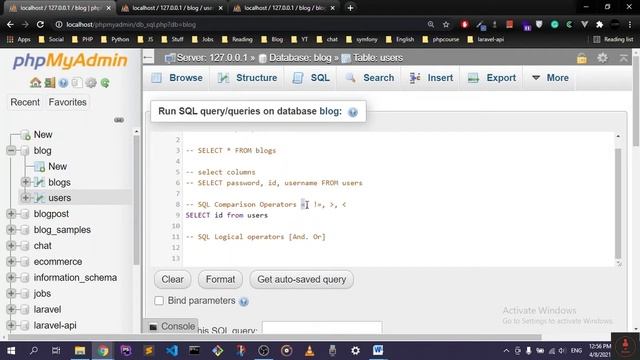The width and height of the screenshot is (640, 360).
Task: Click the SQL editor vertical scrollbar
Action: [x=618, y=203]
